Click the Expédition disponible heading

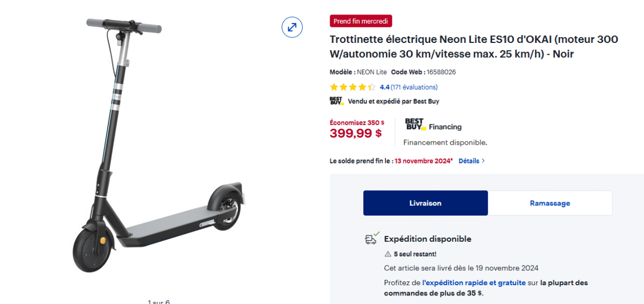[427, 239]
